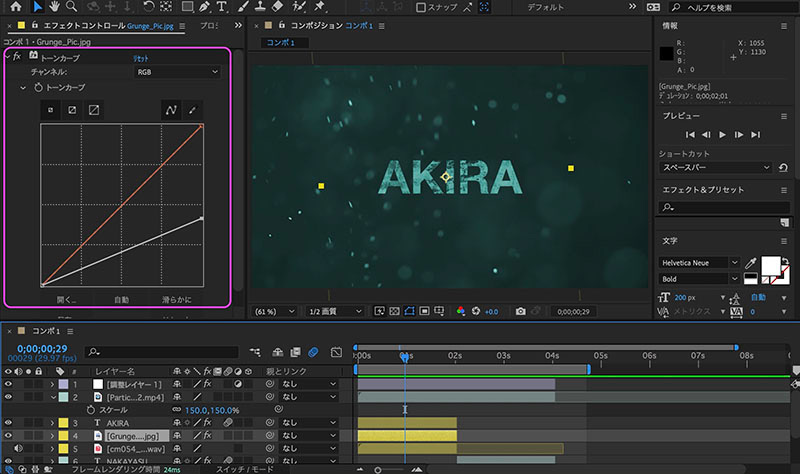This screenshot has width=800, height=474.
Task: Reset exposure icon in viewer
Action: tap(476, 311)
